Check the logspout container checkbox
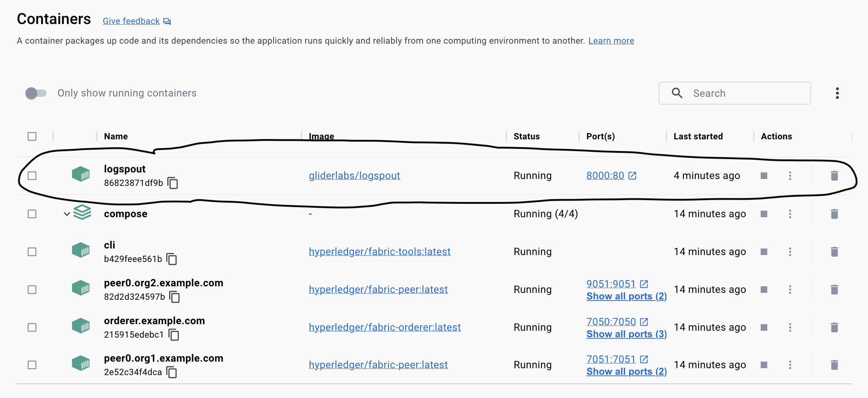The width and height of the screenshot is (868, 398). click(32, 176)
